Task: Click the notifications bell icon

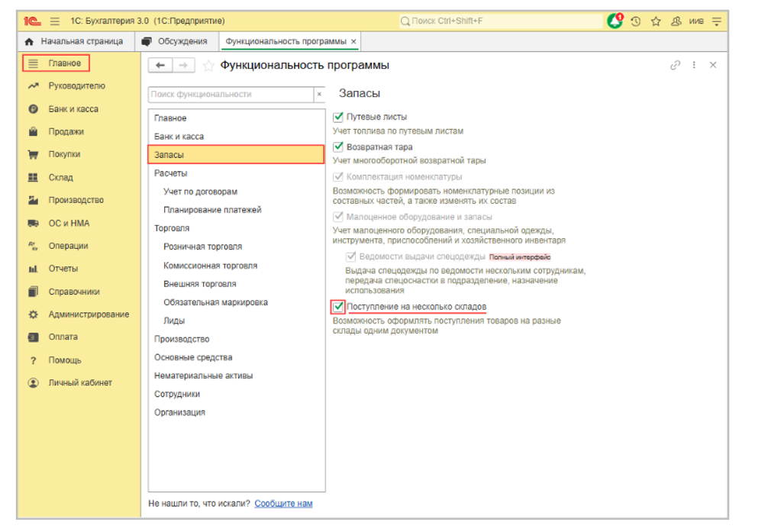Action: pyautogui.click(x=615, y=21)
